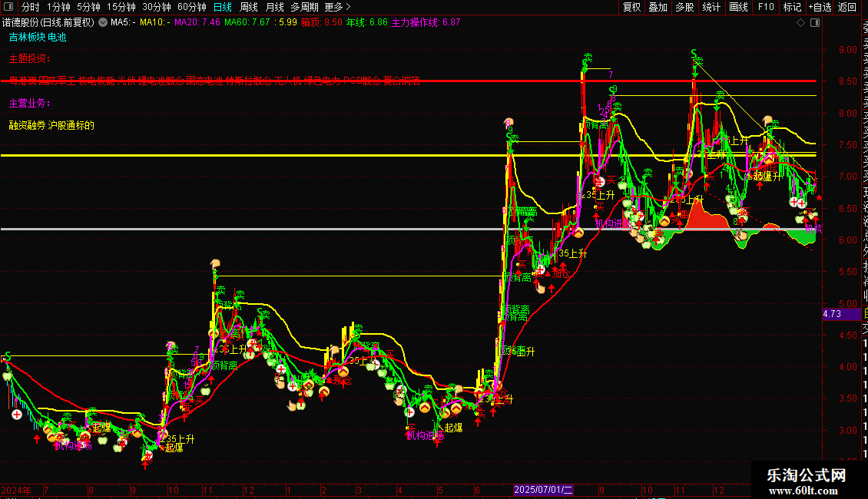Click the 返回 back button
Viewport: 868px width, 499px height.
[847, 7]
